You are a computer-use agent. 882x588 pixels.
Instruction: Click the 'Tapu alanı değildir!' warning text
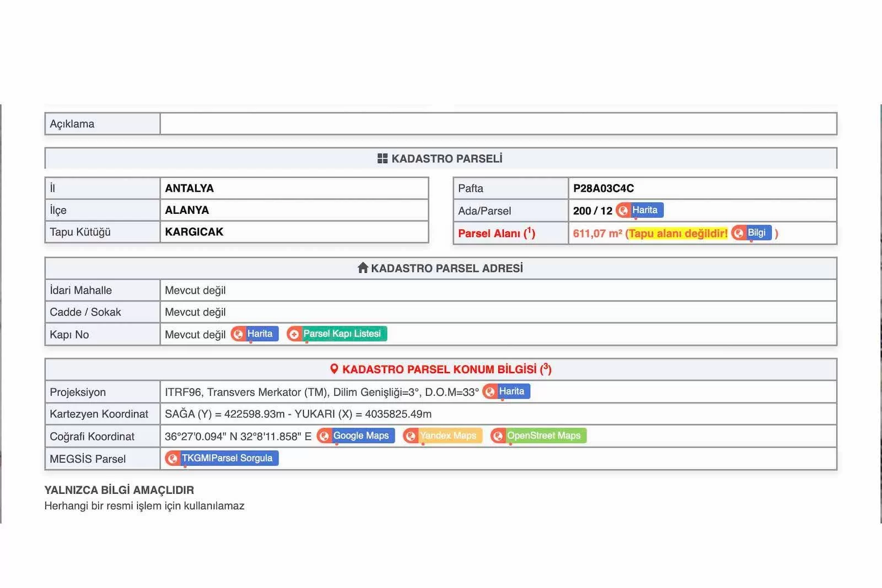(x=678, y=234)
